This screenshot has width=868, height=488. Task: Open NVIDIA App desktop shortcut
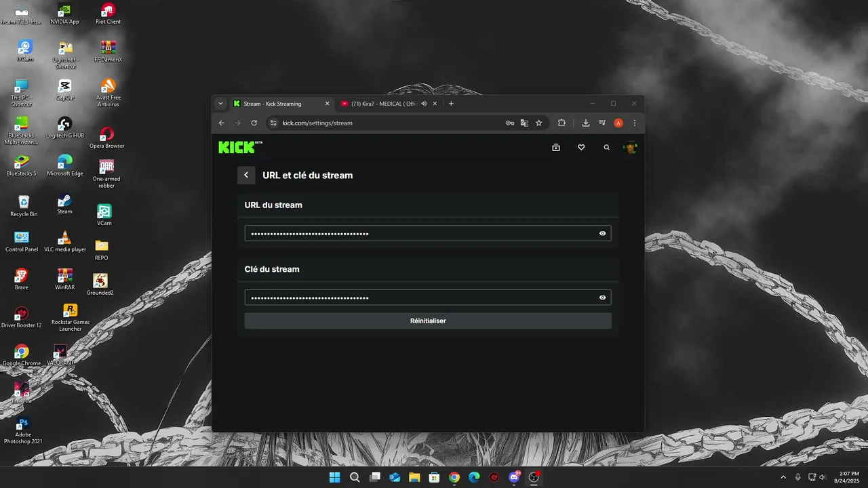64,14
